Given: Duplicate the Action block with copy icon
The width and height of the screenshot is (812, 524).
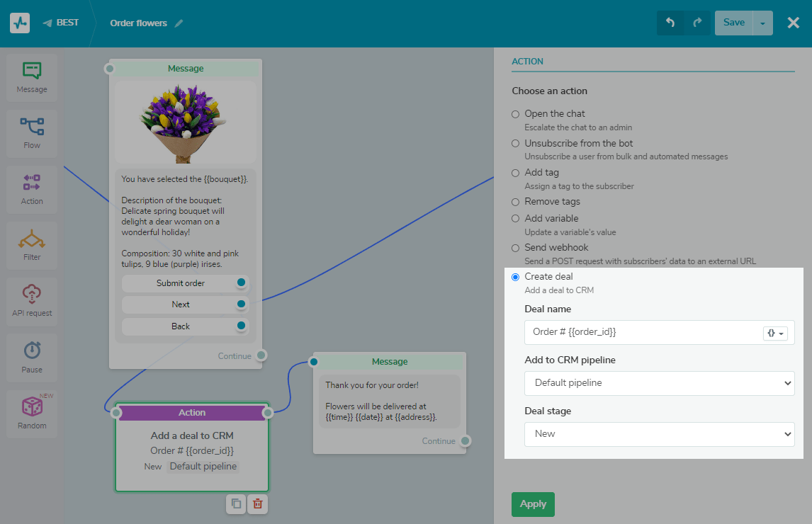Looking at the screenshot, I should (237, 503).
